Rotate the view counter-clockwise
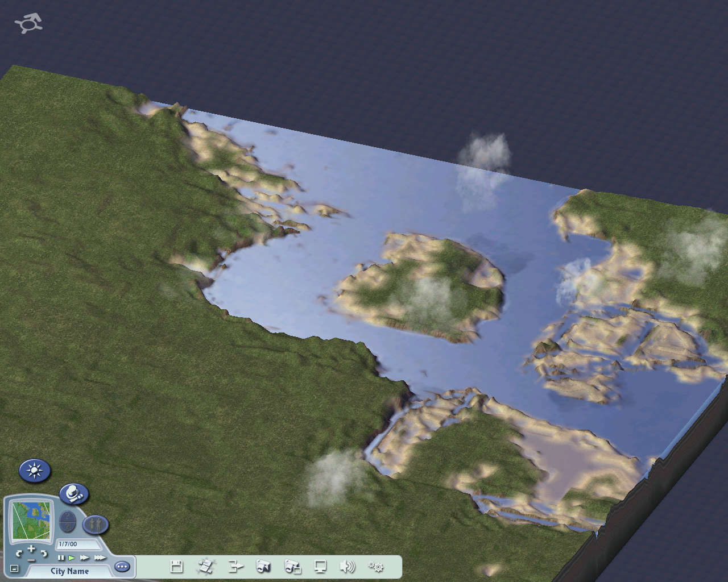The height and width of the screenshot is (582, 728). pyautogui.click(x=19, y=554)
